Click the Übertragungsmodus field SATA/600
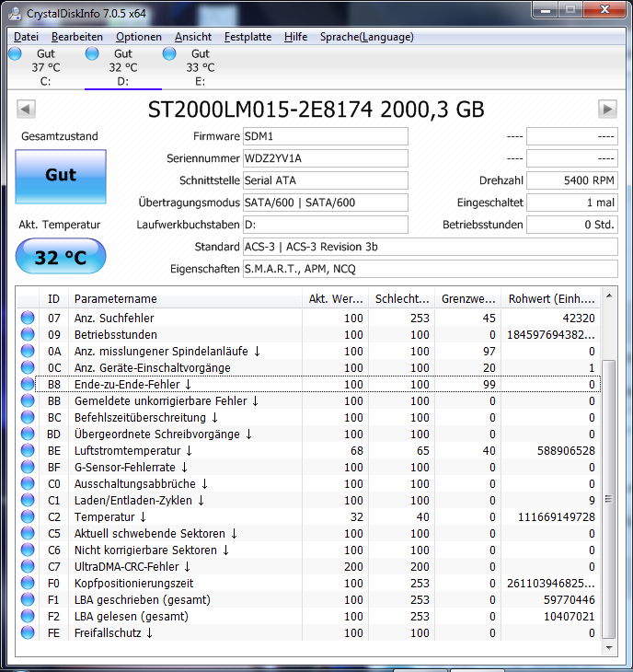Viewport: 633px width, 672px height. [x=326, y=203]
